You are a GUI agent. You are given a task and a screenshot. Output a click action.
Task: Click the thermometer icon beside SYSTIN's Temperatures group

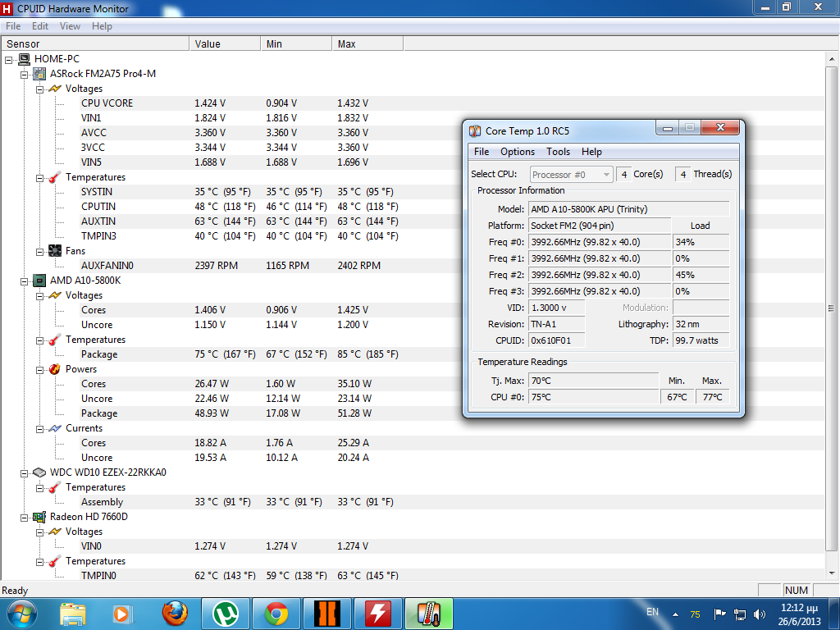(55, 177)
